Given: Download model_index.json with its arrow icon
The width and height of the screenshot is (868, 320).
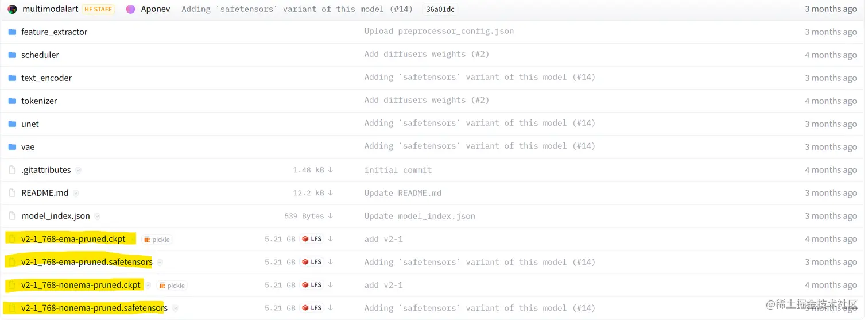Looking at the screenshot, I should click(331, 216).
